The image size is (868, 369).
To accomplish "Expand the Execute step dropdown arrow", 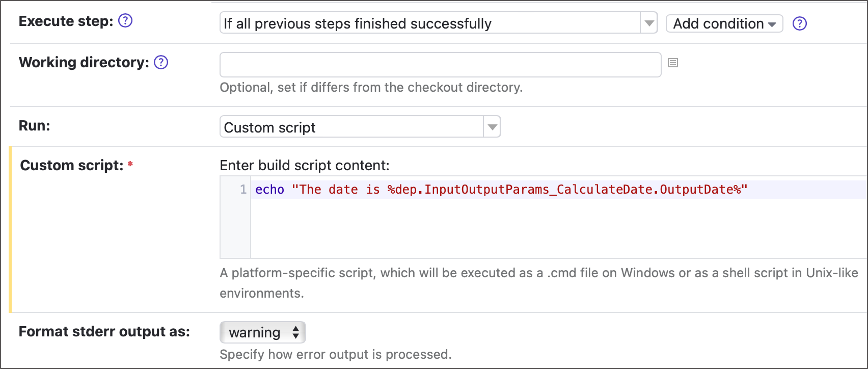I will [649, 23].
